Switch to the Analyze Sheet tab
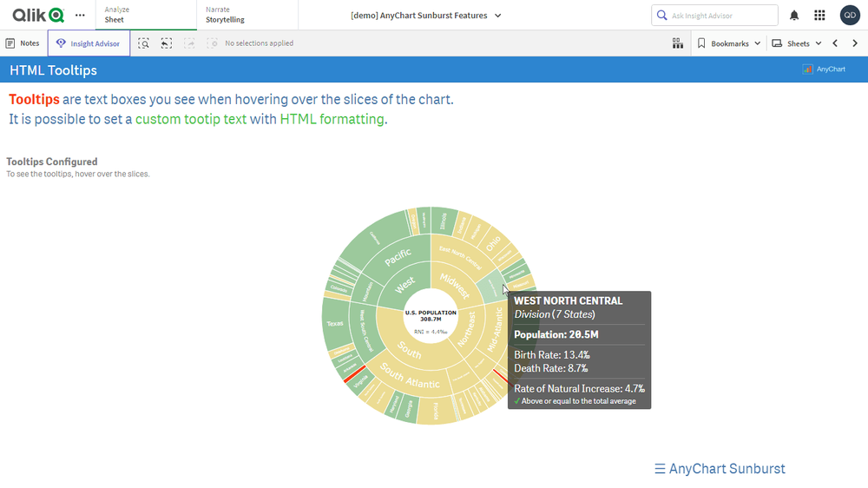 coord(146,15)
